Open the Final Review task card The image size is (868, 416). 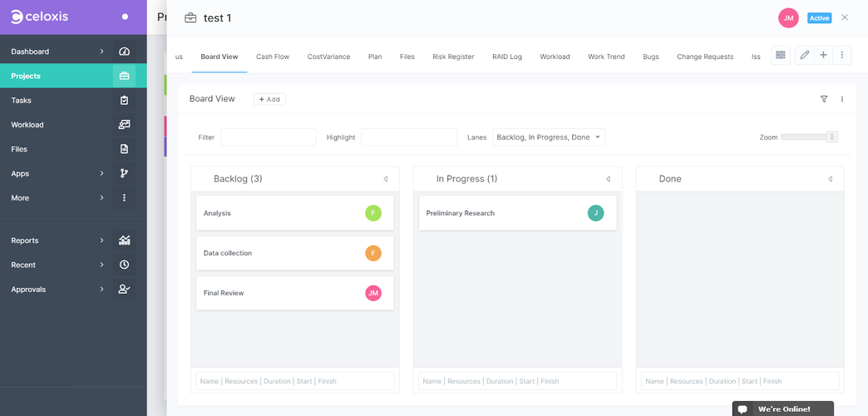coord(295,293)
